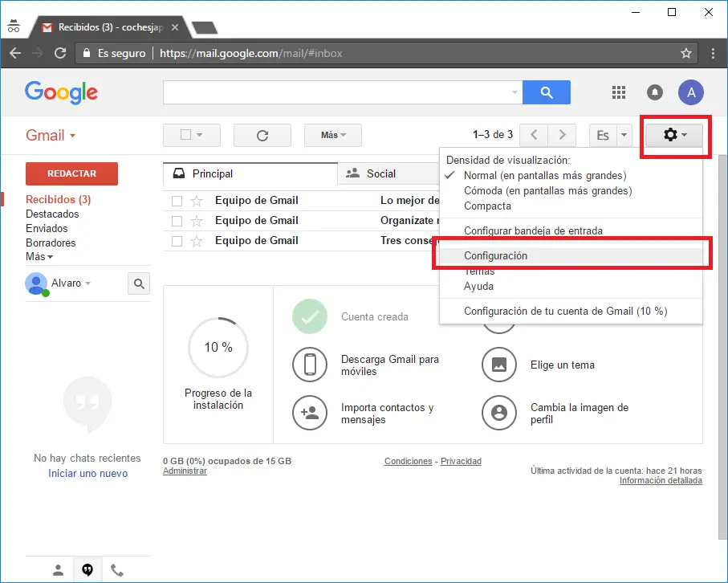
Task: Open the Recibidos (3) folder
Action: (58, 200)
